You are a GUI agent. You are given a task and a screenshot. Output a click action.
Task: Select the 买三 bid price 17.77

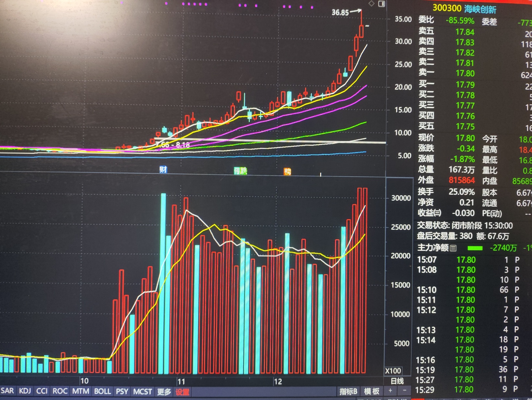[465, 106]
